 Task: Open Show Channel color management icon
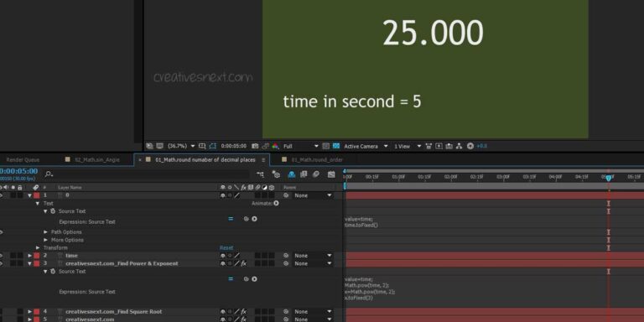click(x=275, y=146)
